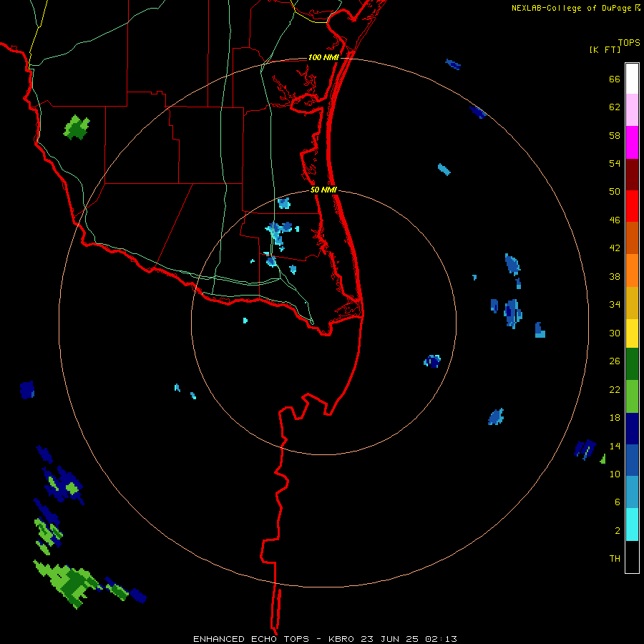Select the 100 NMI range ring label

pyautogui.click(x=323, y=57)
